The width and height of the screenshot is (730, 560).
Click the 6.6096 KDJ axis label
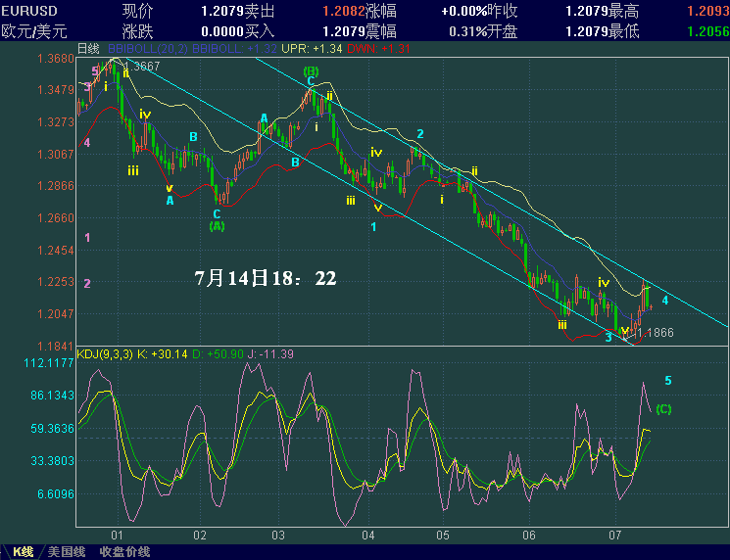click(x=56, y=494)
